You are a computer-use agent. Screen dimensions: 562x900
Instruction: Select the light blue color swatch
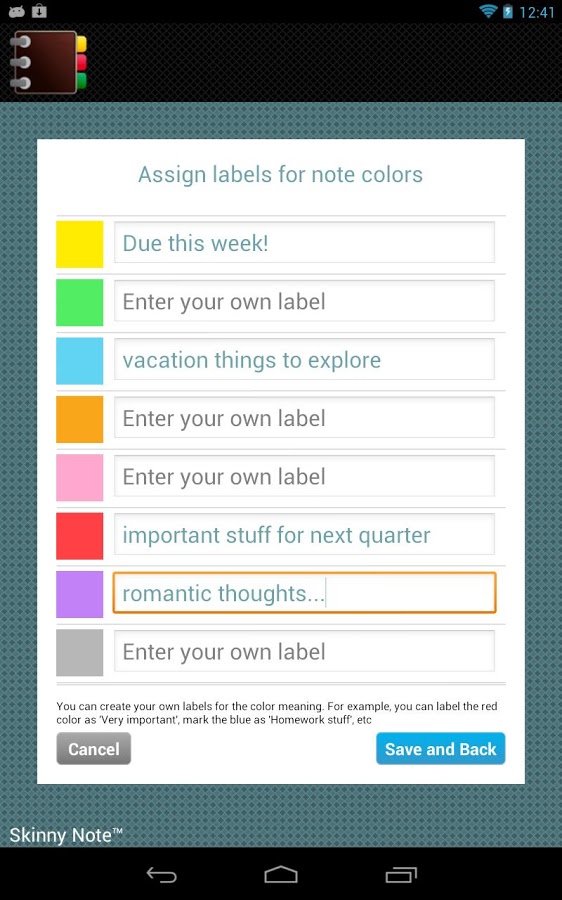pyautogui.click(x=80, y=361)
